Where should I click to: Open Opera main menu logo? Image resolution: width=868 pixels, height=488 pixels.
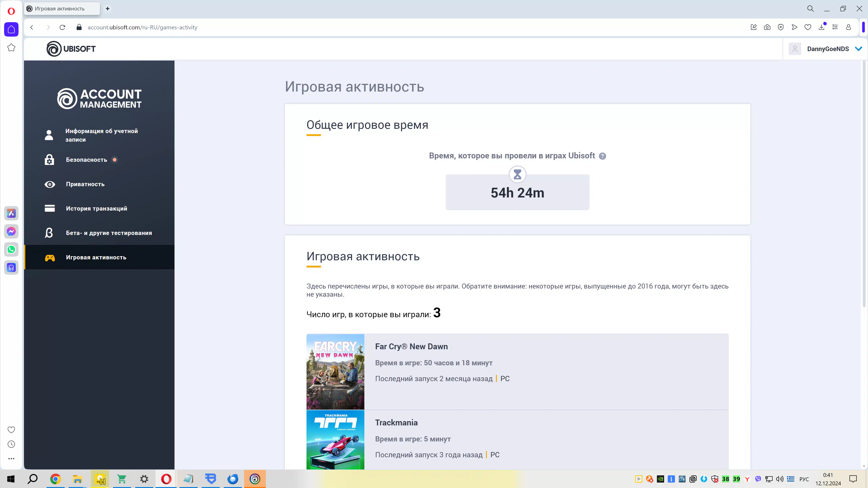point(11,12)
